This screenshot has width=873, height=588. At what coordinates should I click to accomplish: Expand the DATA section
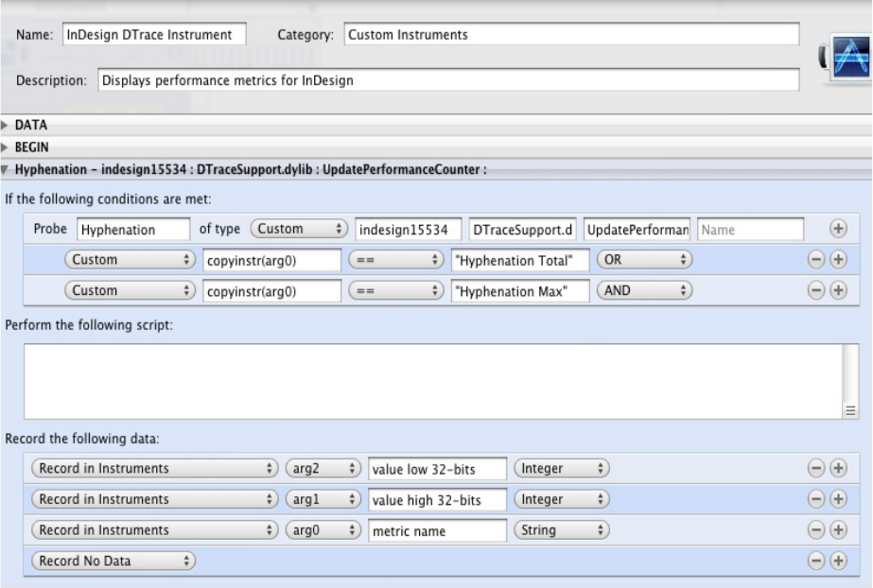point(7,125)
